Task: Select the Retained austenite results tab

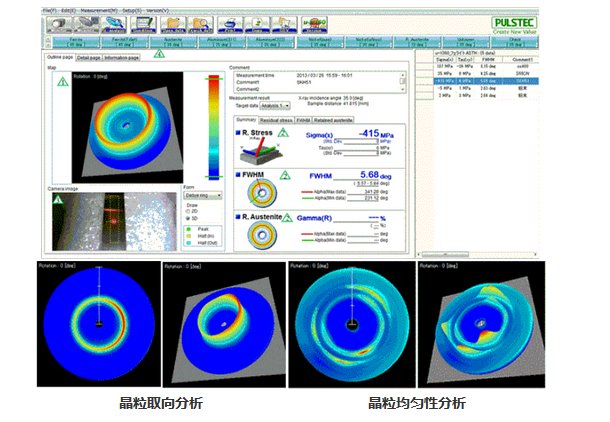Action: [x=333, y=120]
